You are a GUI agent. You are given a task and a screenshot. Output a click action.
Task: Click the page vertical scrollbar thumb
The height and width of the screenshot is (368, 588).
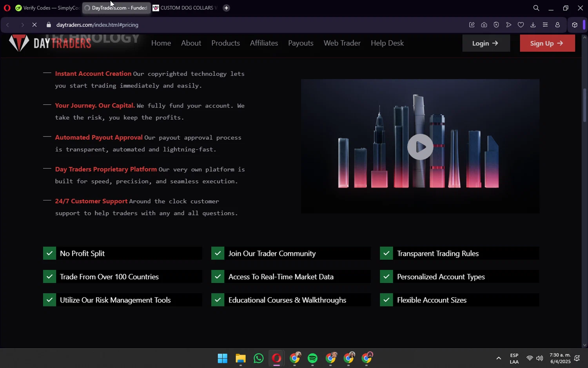(584, 105)
